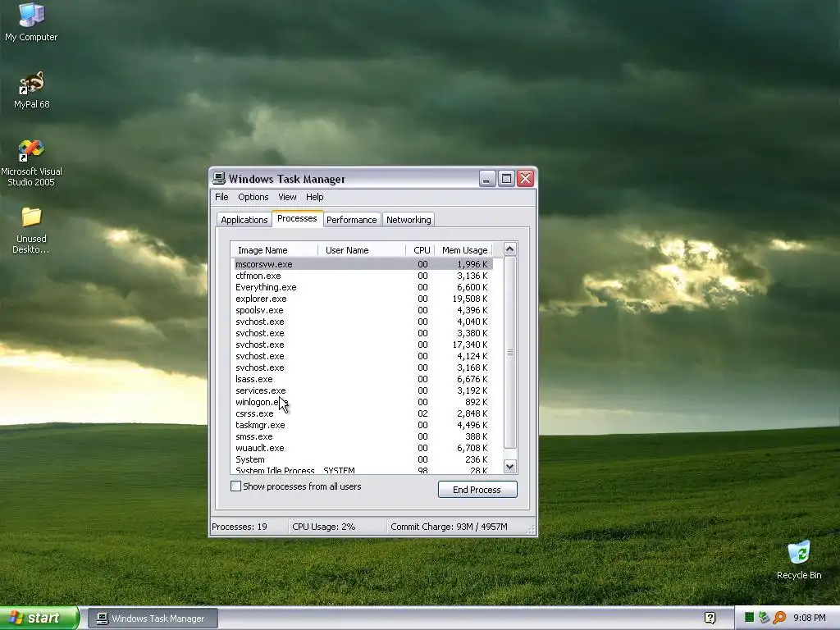Sort by Image Name column header
Image resolution: width=840 pixels, height=630 pixels.
(x=274, y=250)
